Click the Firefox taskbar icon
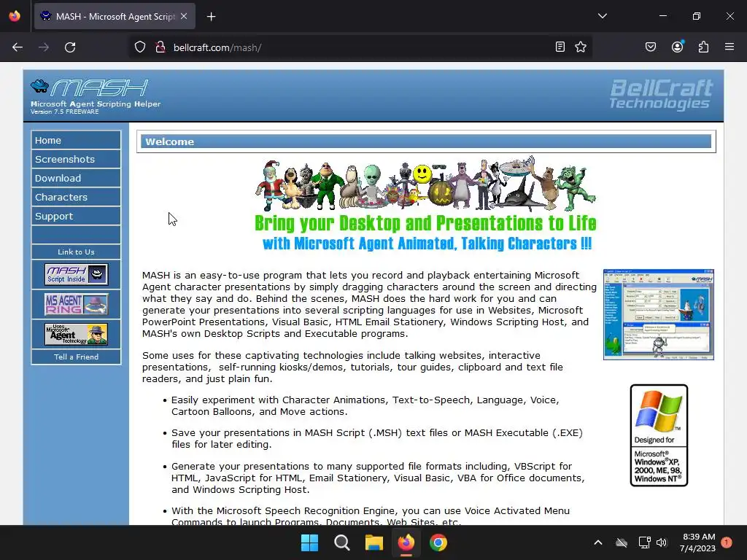The height and width of the screenshot is (560, 747). pos(406,542)
